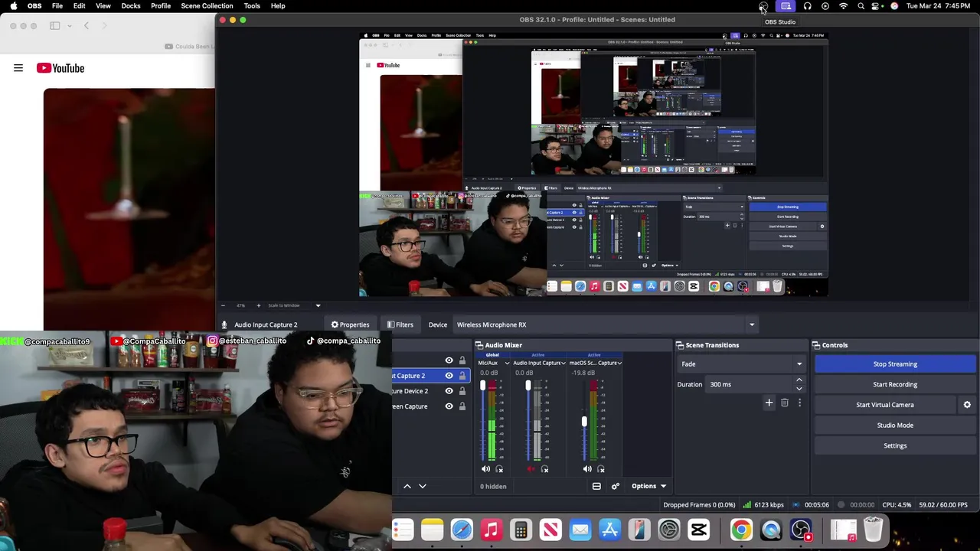The width and height of the screenshot is (980, 551).
Task: Hide the Screen Capture source
Action: point(449,406)
